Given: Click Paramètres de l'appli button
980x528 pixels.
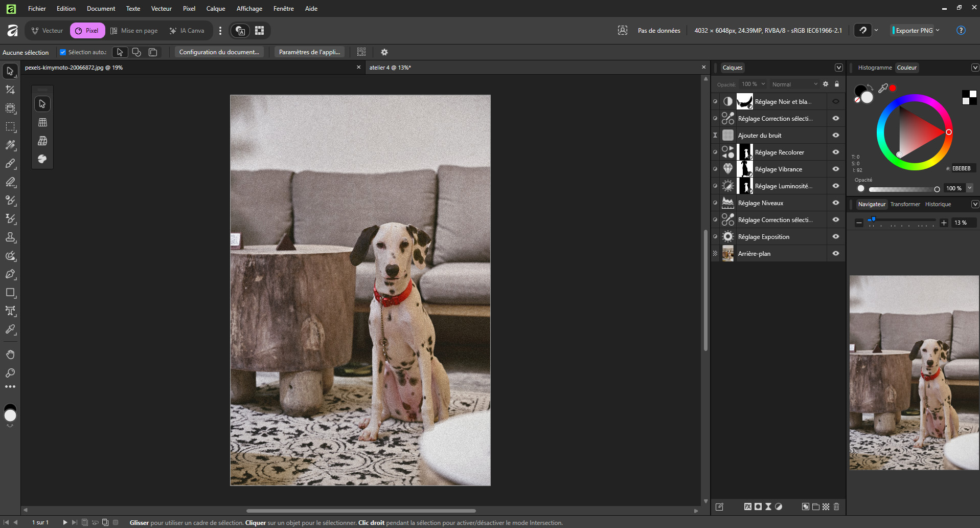Looking at the screenshot, I should [309, 52].
